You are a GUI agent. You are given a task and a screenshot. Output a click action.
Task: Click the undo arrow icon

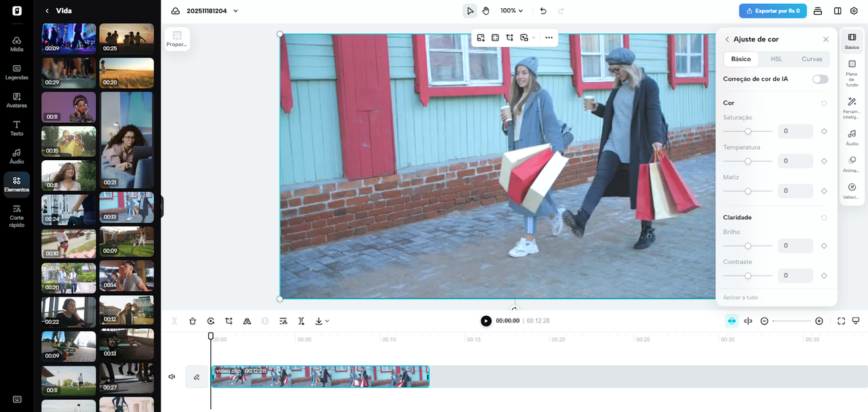pos(543,11)
